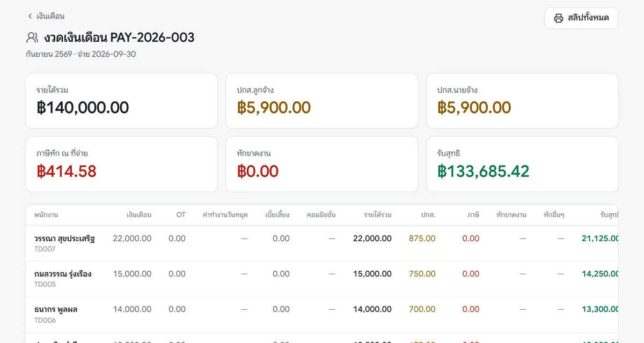Click the หักขาดงาน column header in the table

point(511,215)
